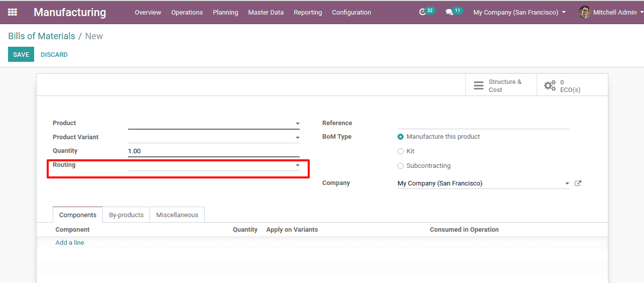Click Mitchell Admin avatar picture
This screenshot has height=283, width=644.
[x=585, y=12]
